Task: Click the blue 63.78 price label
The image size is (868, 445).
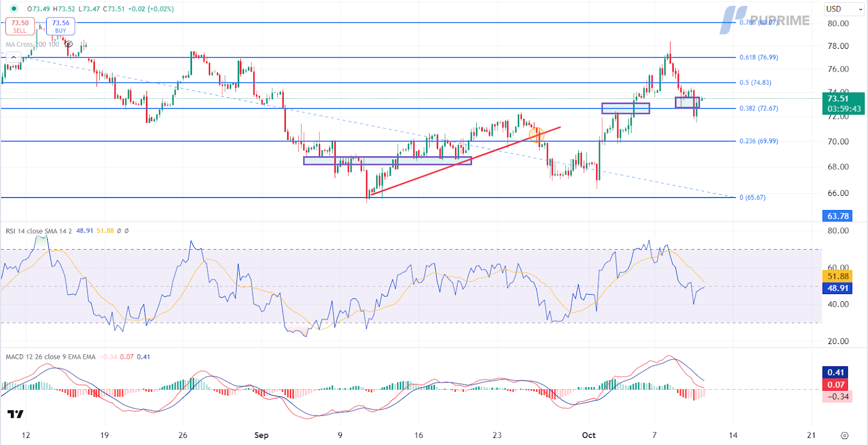Action: point(838,216)
